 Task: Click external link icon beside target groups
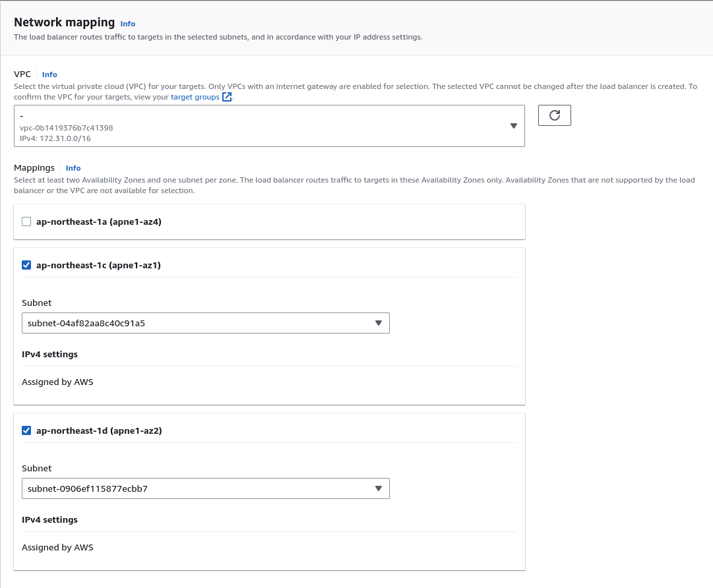pos(227,97)
